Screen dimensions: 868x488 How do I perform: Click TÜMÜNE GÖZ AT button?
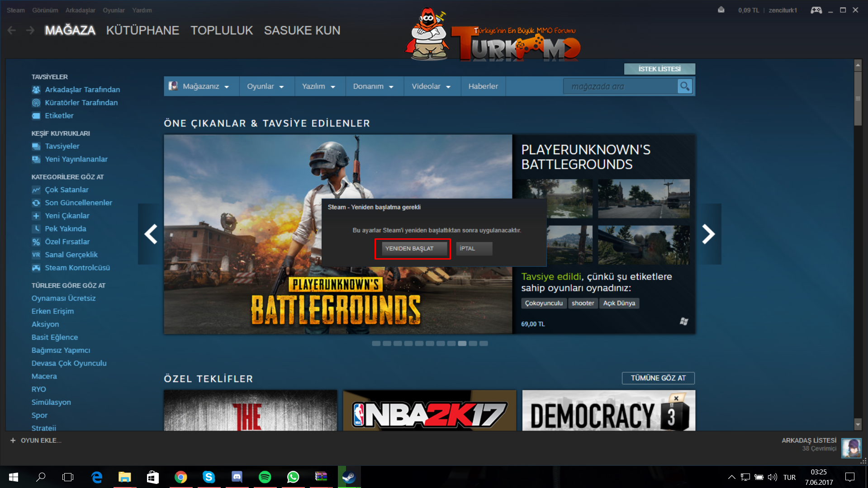tap(658, 378)
